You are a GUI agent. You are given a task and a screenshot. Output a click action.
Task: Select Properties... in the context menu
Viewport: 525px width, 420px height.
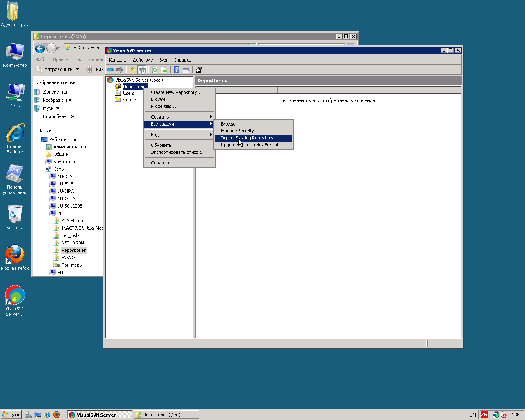[x=179, y=106]
